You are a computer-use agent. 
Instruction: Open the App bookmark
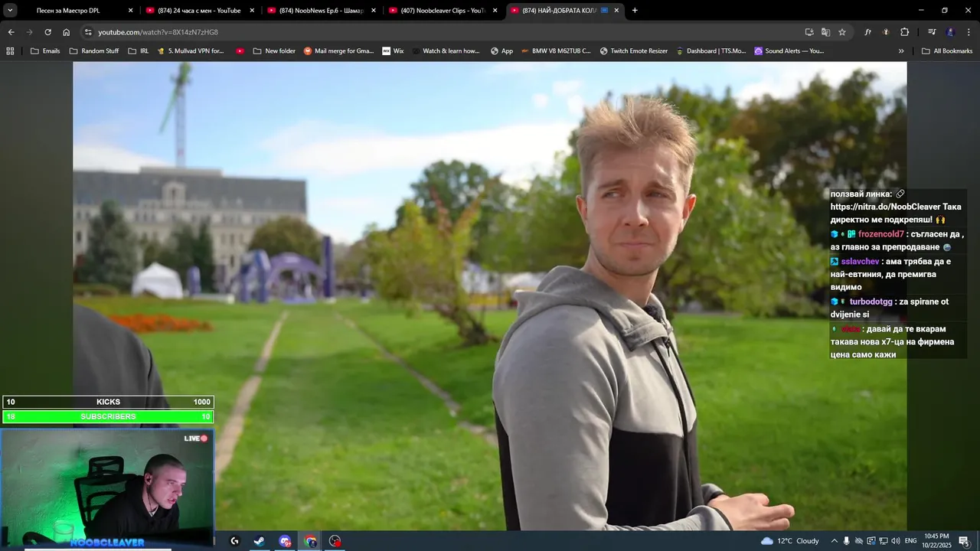pyautogui.click(x=502, y=51)
